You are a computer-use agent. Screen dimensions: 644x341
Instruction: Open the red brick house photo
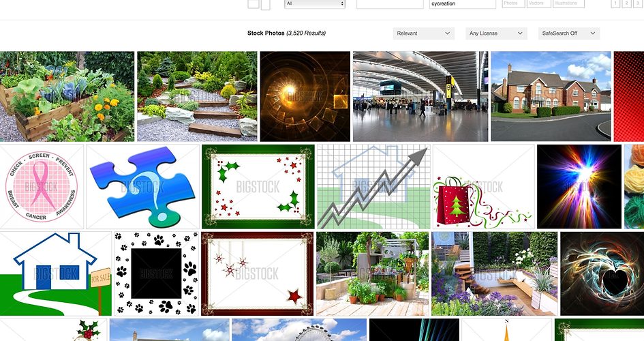coord(551,97)
